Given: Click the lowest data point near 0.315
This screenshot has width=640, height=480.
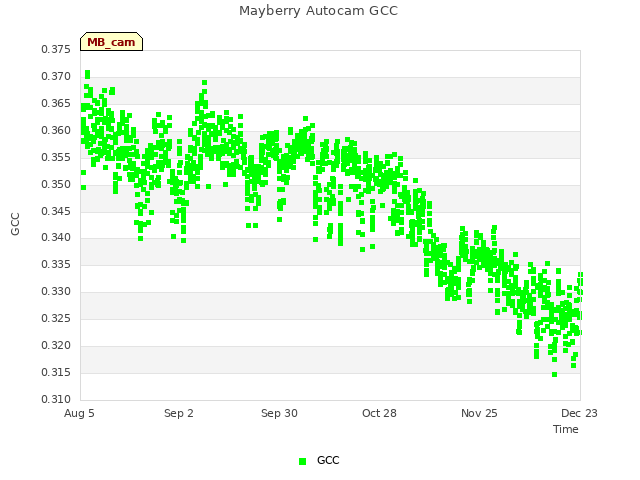Looking at the screenshot, I should (554, 374).
